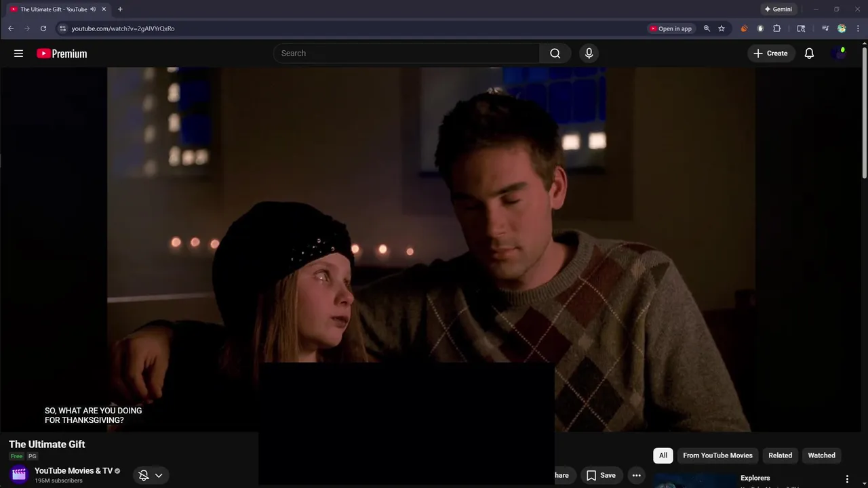Open the Create menu
Image resolution: width=868 pixels, height=488 pixels.
coord(770,54)
